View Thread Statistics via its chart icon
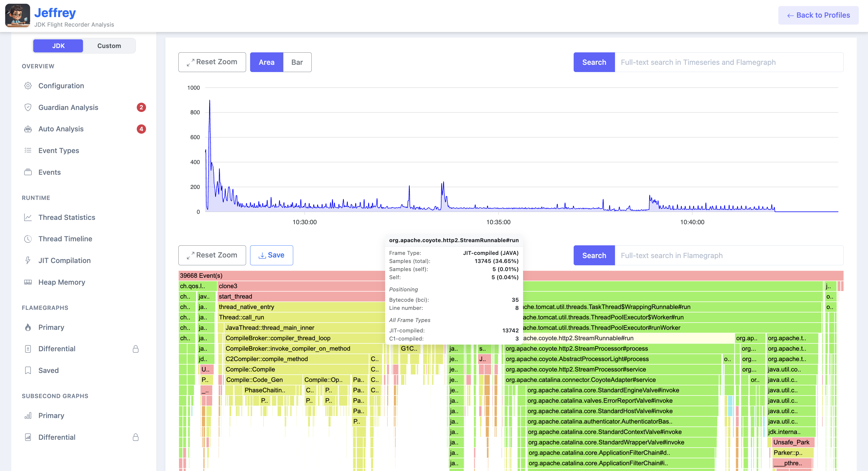The image size is (868, 471). coord(28,218)
